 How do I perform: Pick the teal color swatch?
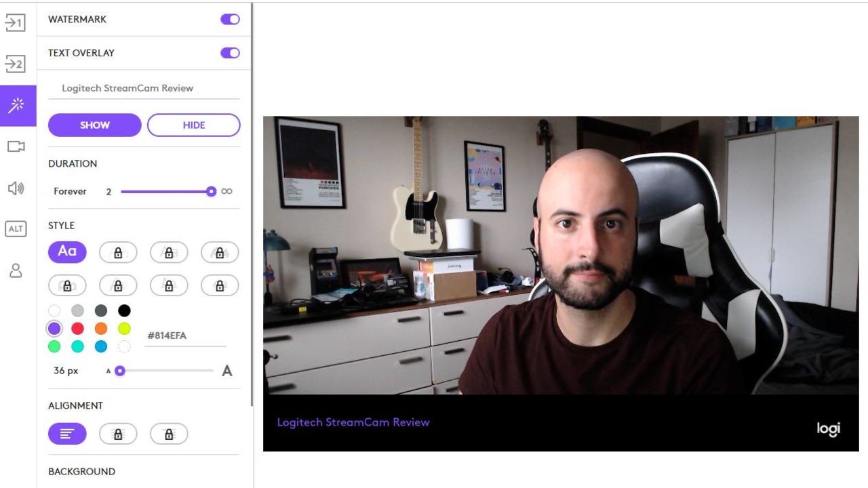[x=78, y=346]
